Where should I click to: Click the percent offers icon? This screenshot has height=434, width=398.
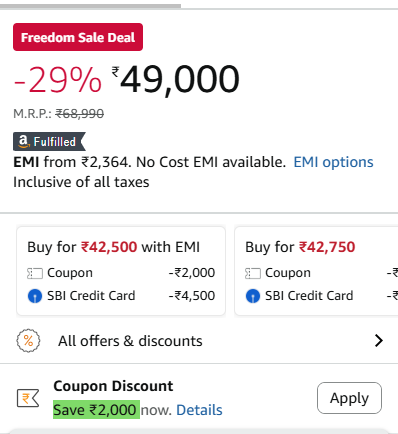tap(28, 341)
